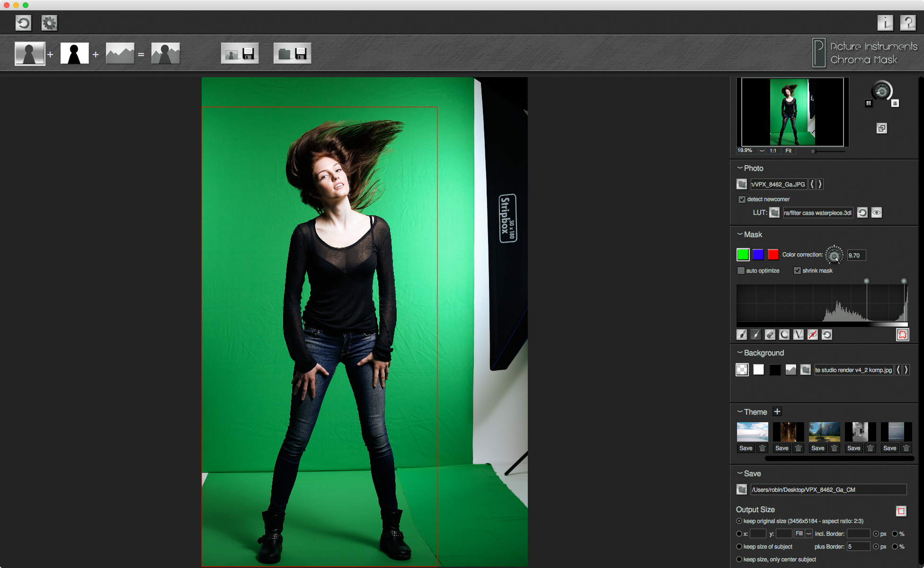Open the help question mark button
924x568 pixels.
coord(908,23)
